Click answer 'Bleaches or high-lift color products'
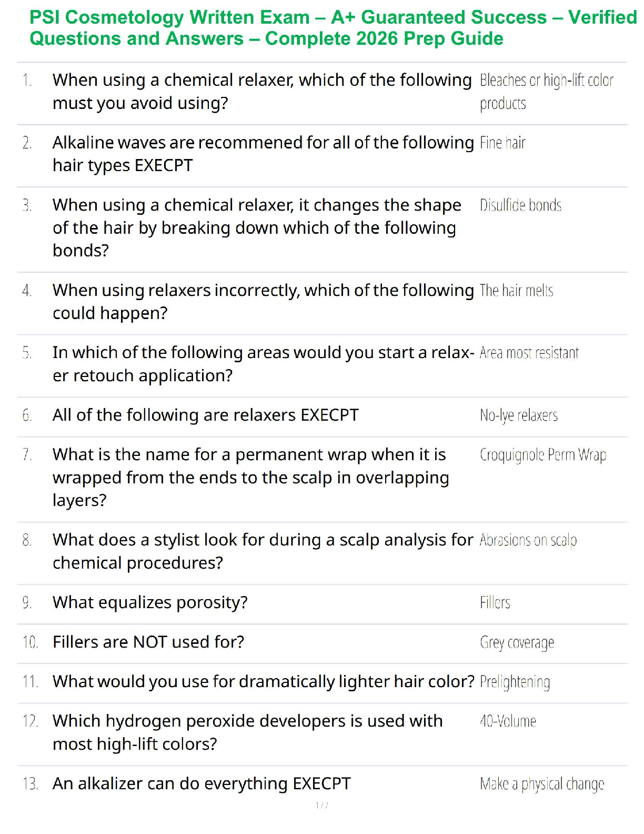This screenshot has height=834, width=644. coord(546,91)
